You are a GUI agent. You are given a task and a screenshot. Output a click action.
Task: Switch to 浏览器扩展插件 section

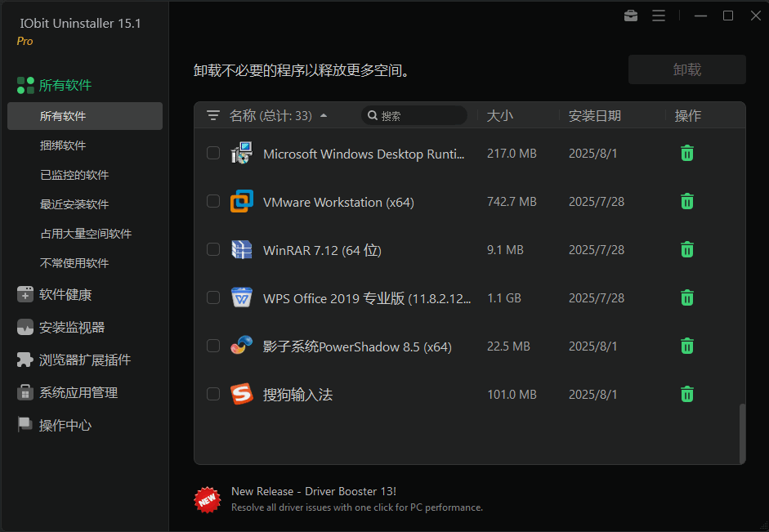click(x=84, y=360)
